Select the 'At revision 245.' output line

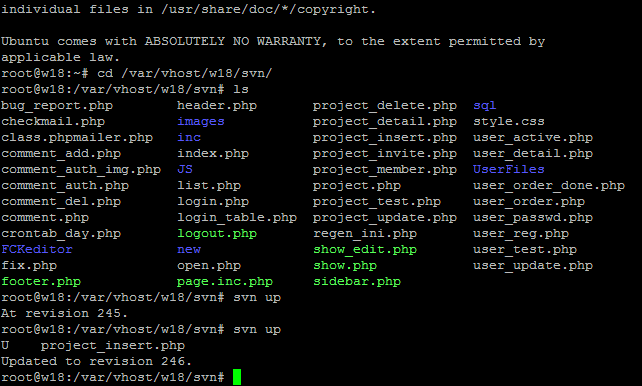point(64,314)
